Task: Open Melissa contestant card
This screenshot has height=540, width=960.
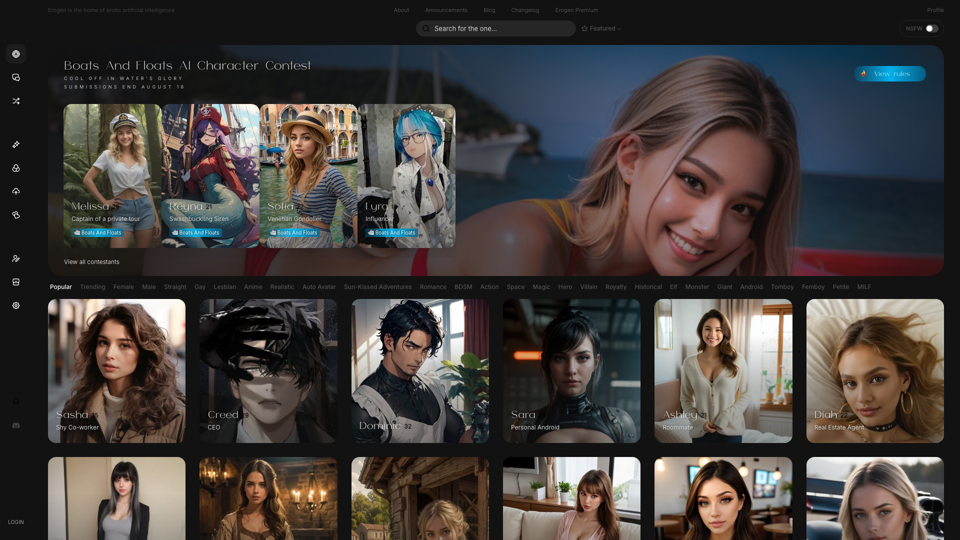Action: [x=112, y=176]
